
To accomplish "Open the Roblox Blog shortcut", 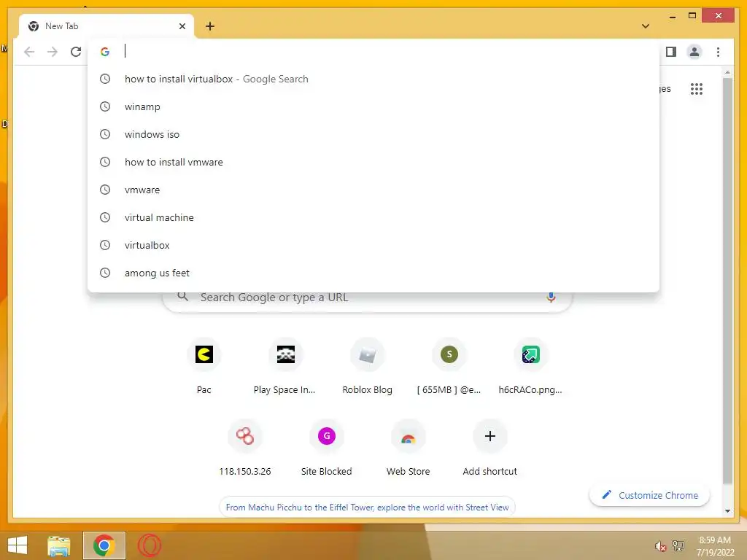I will coord(368,366).
